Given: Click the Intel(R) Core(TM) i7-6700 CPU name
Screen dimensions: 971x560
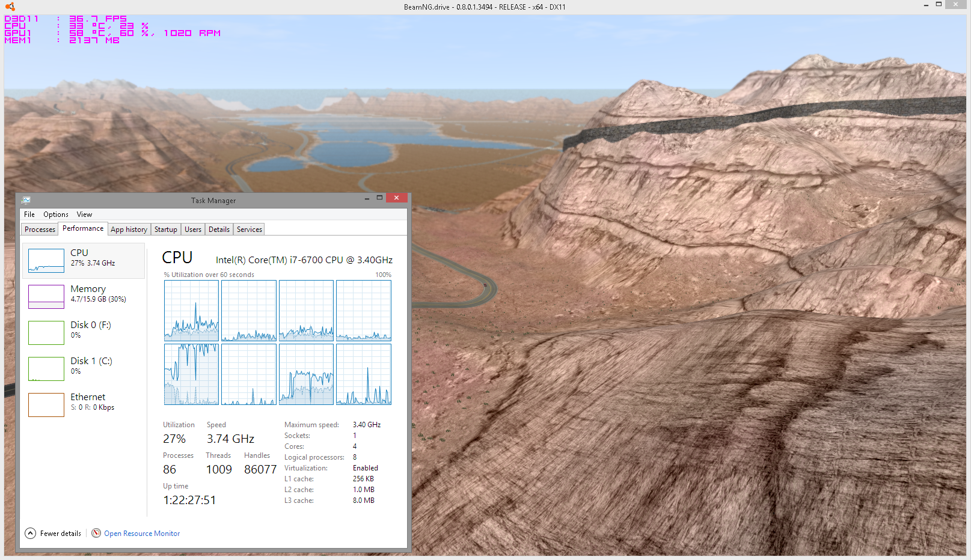Looking at the screenshot, I should click(304, 260).
